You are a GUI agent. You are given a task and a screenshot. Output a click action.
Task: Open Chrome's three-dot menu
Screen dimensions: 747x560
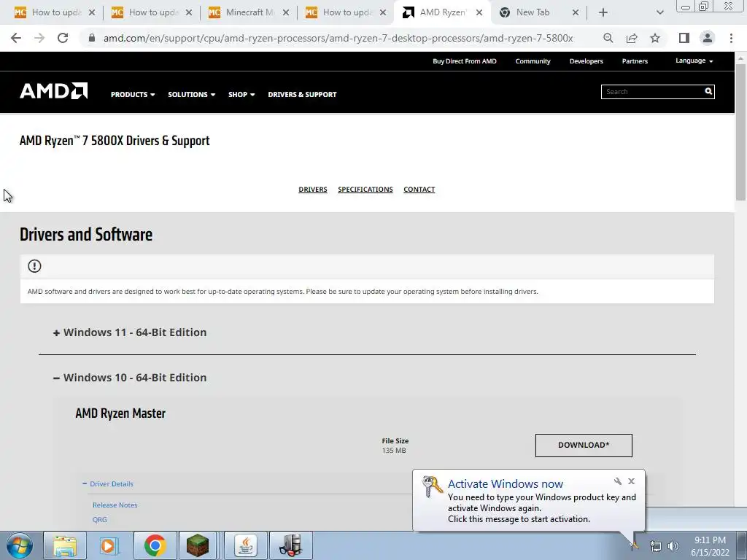tap(731, 38)
